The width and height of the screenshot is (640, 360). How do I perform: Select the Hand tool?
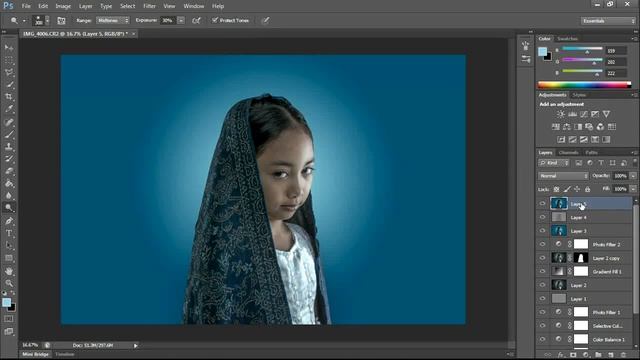pos(9,271)
